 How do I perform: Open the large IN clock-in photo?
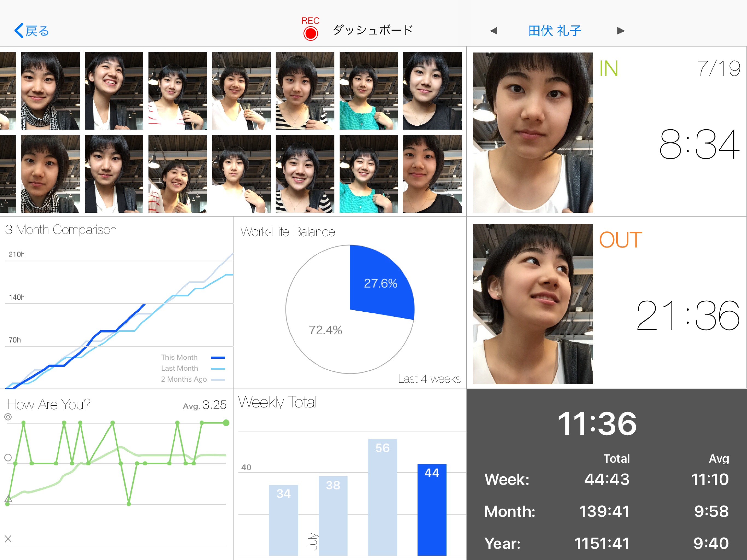pyautogui.click(x=533, y=132)
